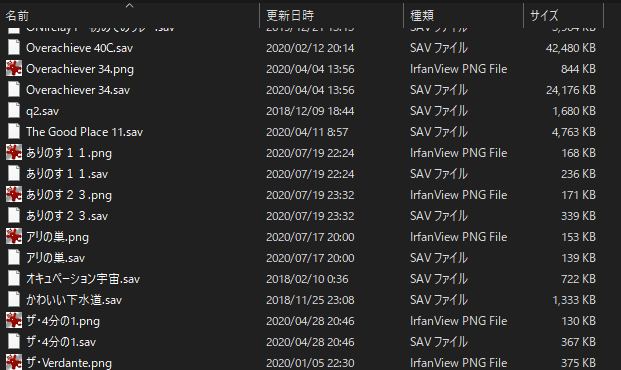Select the file name ありのす１１.sav
Viewport: 621px width, 370px height.
tap(67, 174)
